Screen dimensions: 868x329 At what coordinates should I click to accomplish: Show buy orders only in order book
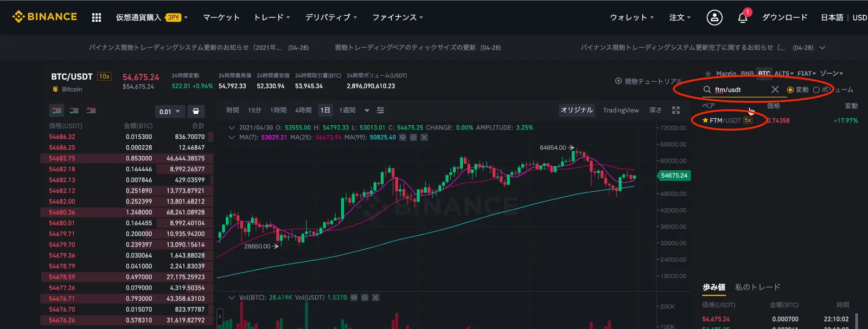[x=74, y=111]
